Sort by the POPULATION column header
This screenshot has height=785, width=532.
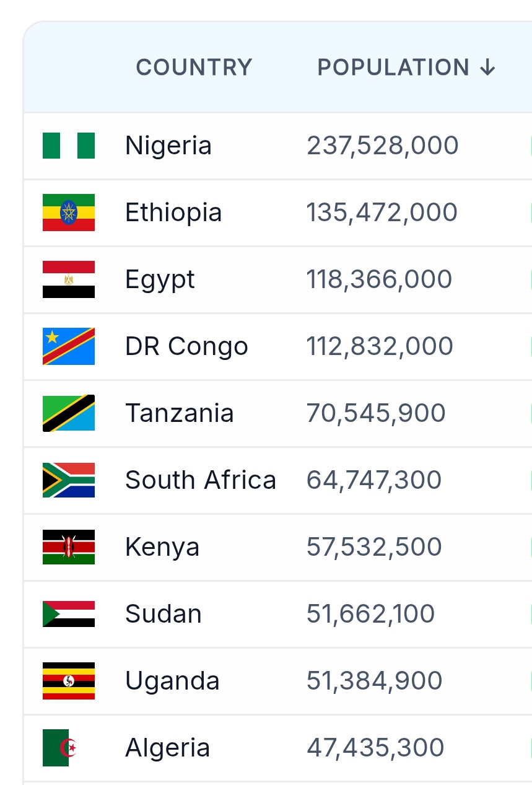click(407, 68)
